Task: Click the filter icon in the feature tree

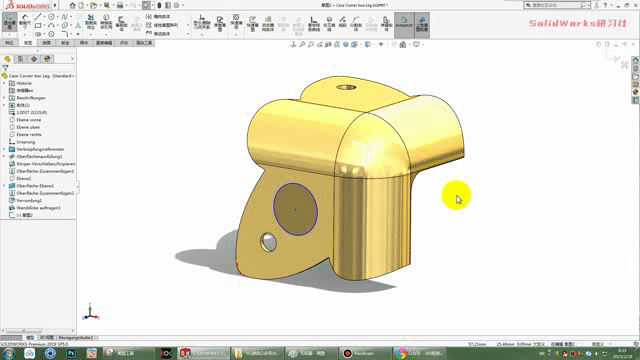Action: click(x=5, y=68)
